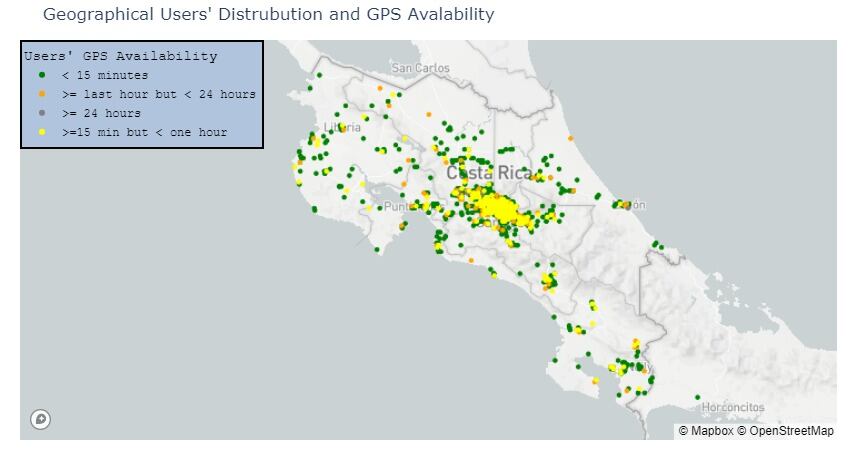Toggle the ">= 24 hours" legend text
Viewport: 857px width, 450px height.
coord(101,113)
